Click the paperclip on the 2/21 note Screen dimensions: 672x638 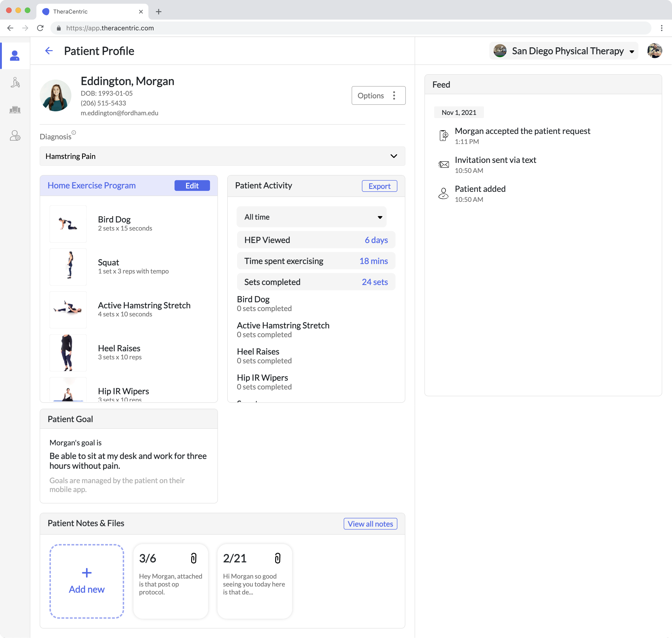pyautogui.click(x=277, y=558)
